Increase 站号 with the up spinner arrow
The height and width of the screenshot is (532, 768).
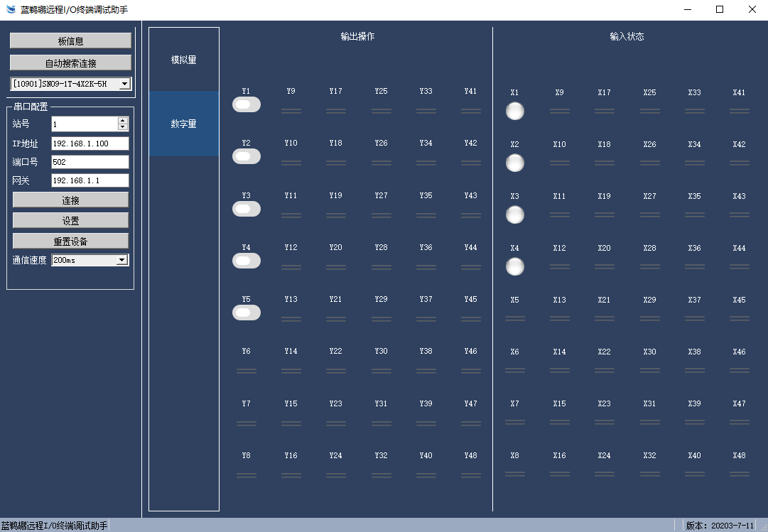point(123,121)
